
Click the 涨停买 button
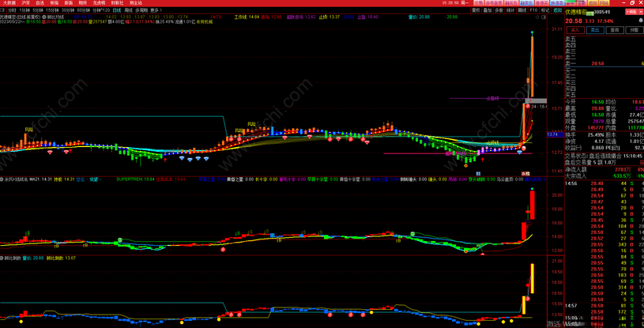tap(542, 3)
